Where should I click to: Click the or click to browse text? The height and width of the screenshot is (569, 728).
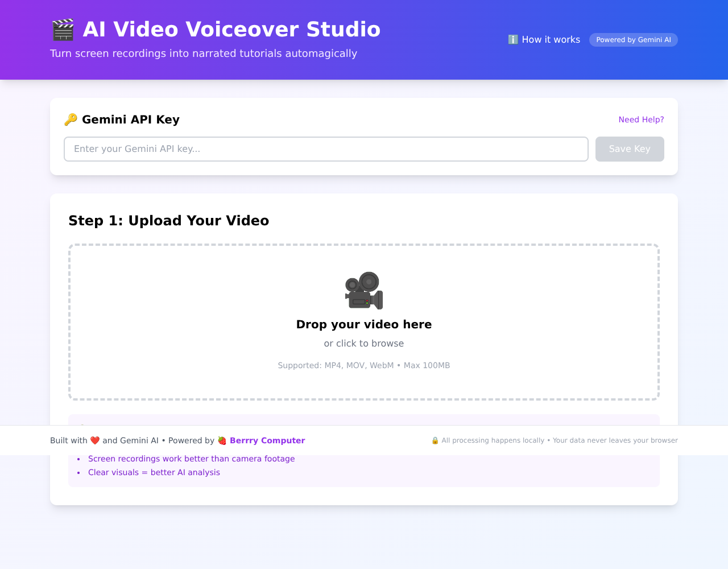tap(363, 343)
